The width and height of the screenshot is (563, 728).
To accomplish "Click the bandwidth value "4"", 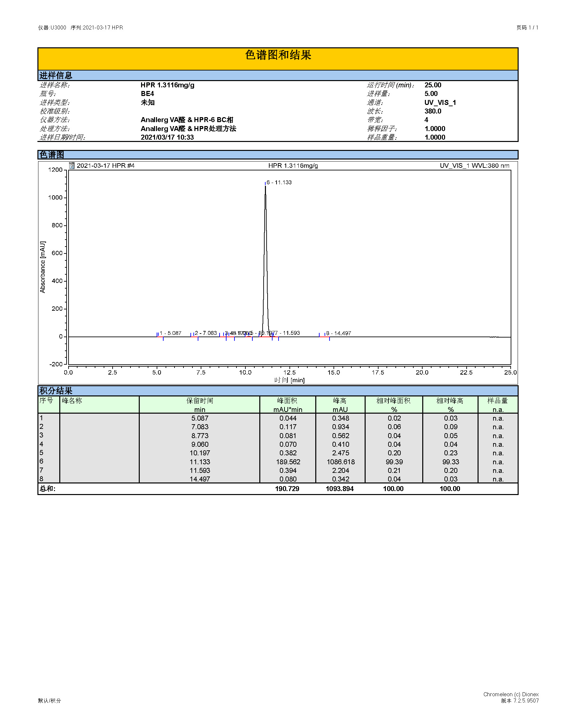I will pos(426,120).
